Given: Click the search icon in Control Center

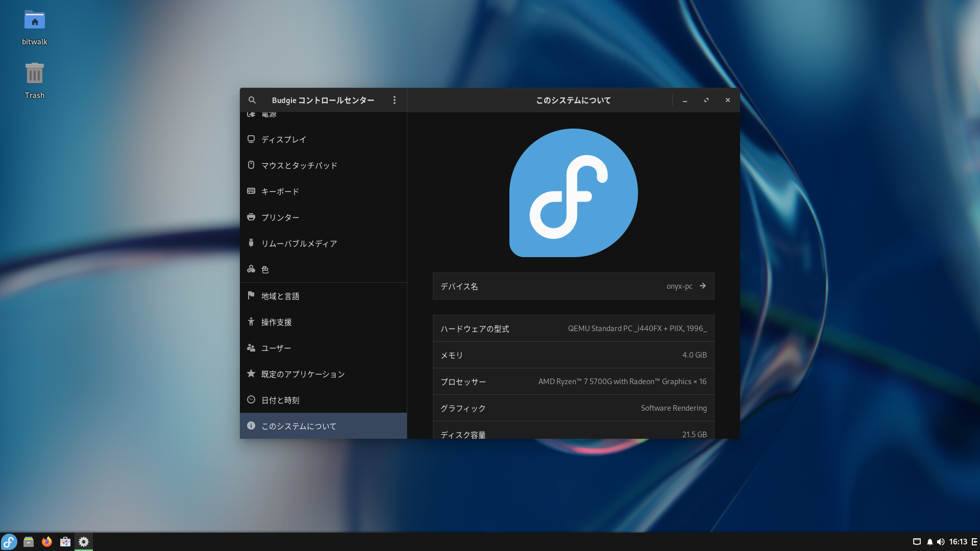Looking at the screenshot, I should (252, 100).
